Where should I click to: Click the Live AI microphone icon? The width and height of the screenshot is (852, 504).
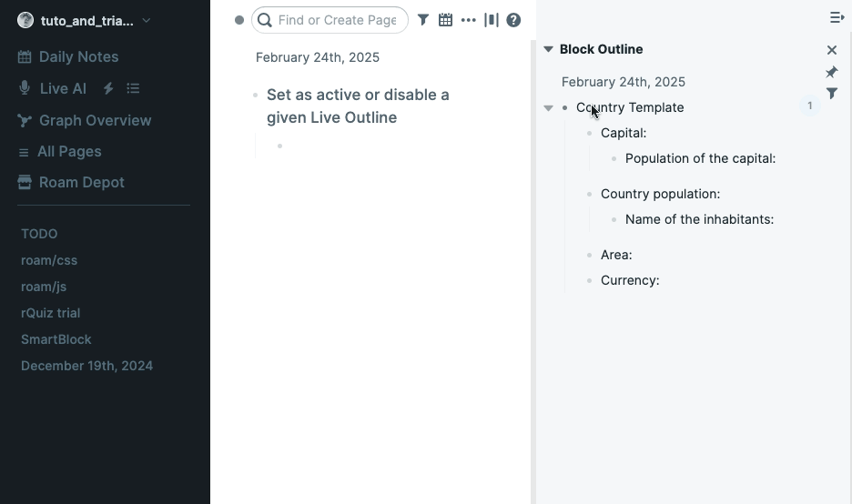[25, 88]
